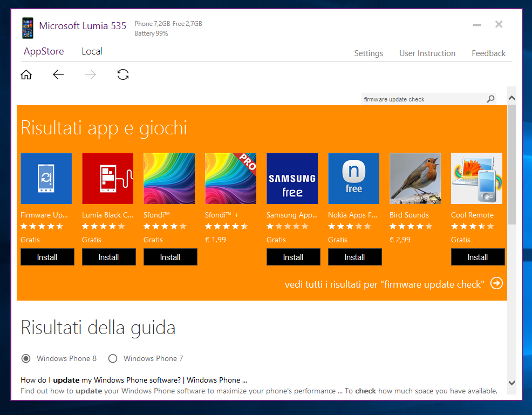
Task: Click the see-all-results arrow circle
Action: pyautogui.click(x=496, y=283)
